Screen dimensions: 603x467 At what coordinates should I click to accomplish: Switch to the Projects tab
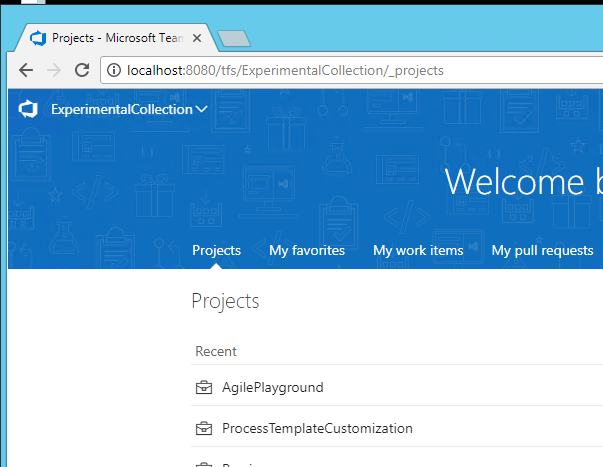click(x=217, y=250)
